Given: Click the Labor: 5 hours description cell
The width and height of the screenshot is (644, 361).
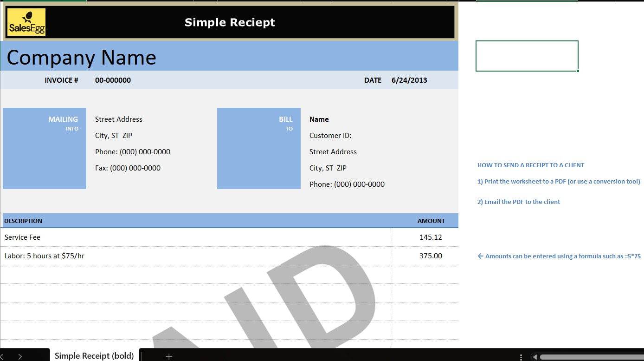Looking at the screenshot, I should coord(45,256).
